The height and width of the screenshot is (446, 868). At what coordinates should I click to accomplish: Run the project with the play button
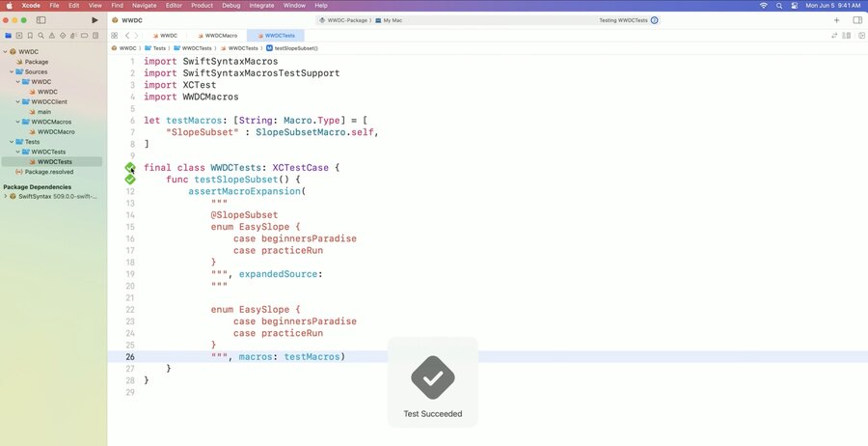tap(95, 20)
